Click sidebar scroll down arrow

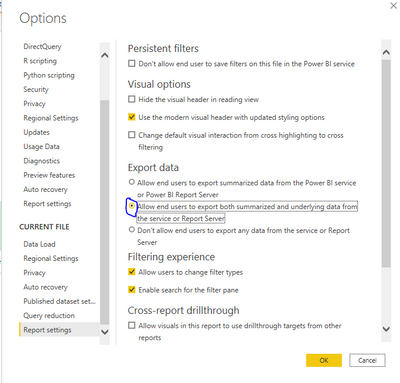click(x=105, y=332)
